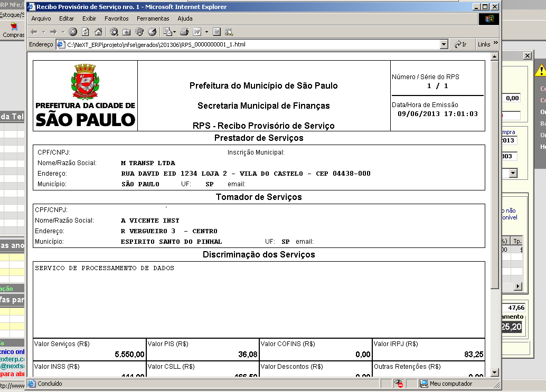Open the Search panel
Viewport: 546px width, 392px height.
pyautogui.click(x=114, y=32)
